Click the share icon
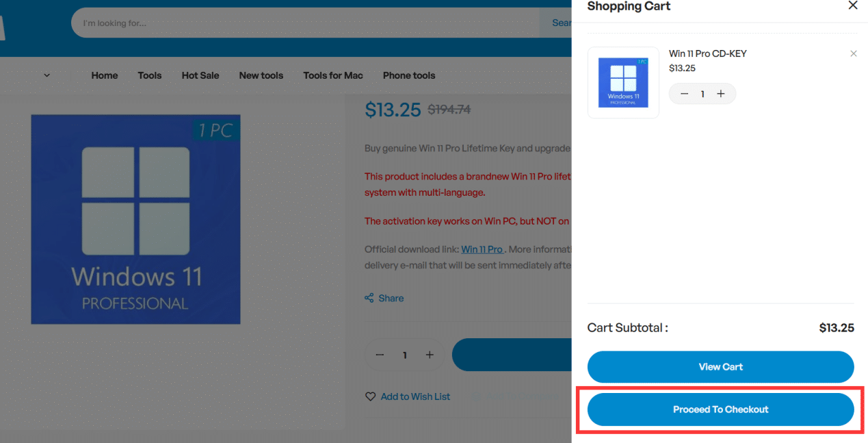Screen dimensions: 868x443 pos(369,298)
